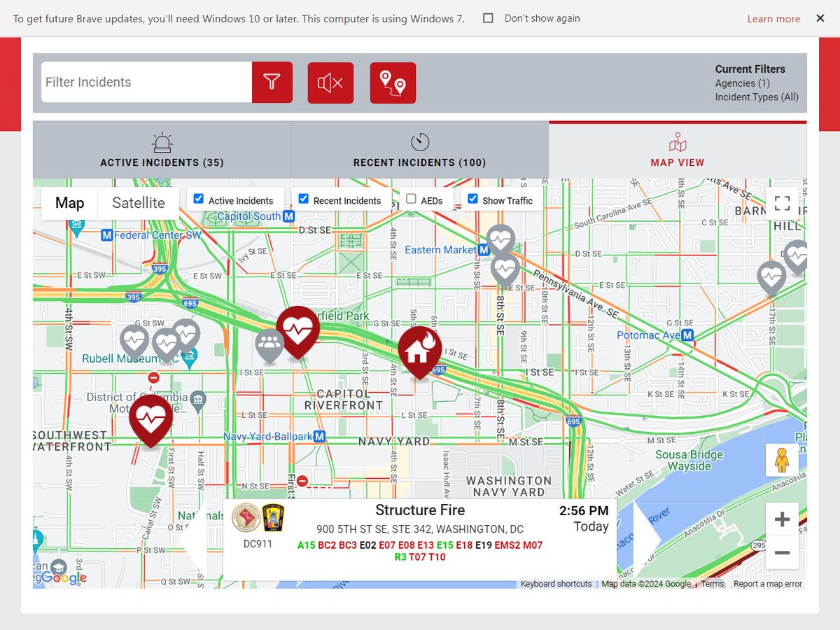Open the Recent Incidents (100) tab

click(x=420, y=150)
